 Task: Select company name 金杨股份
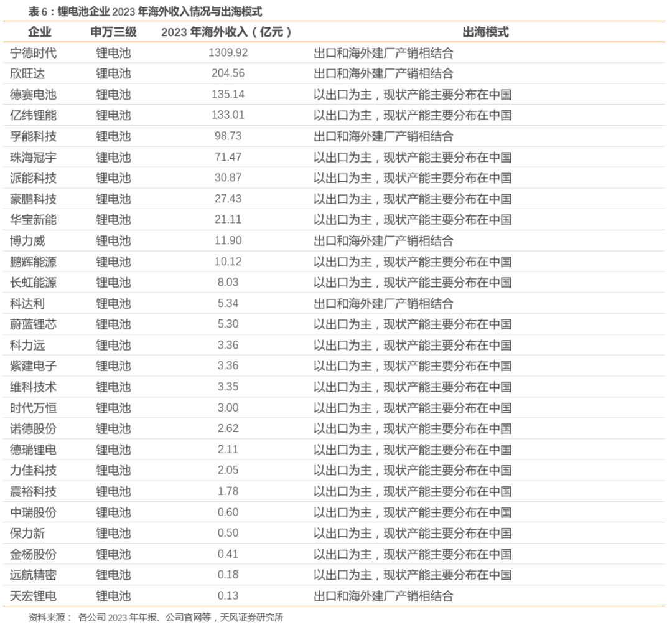pyautogui.click(x=33, y=554)
